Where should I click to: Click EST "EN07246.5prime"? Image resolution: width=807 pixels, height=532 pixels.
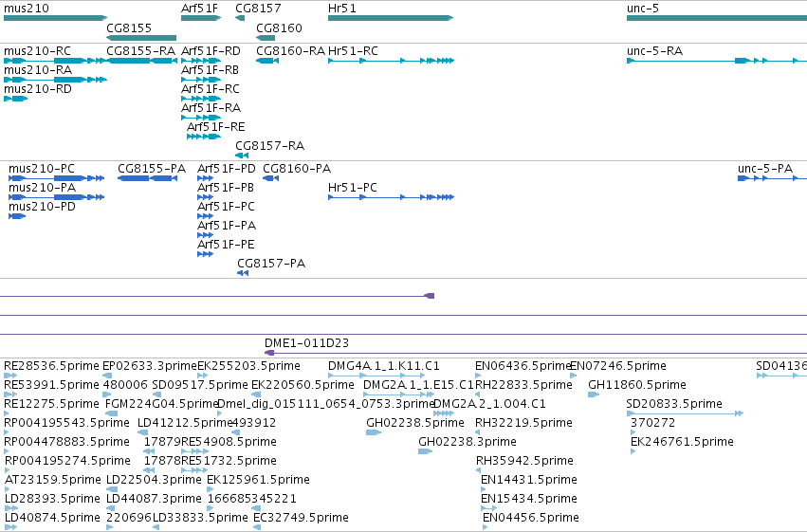click(617, 366)
